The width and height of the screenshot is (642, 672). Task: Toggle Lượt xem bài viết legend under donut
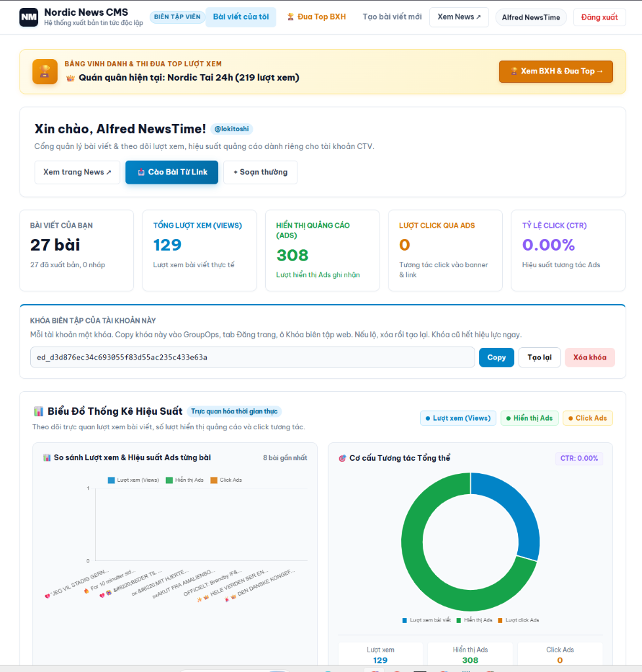(x=427, y=620)
